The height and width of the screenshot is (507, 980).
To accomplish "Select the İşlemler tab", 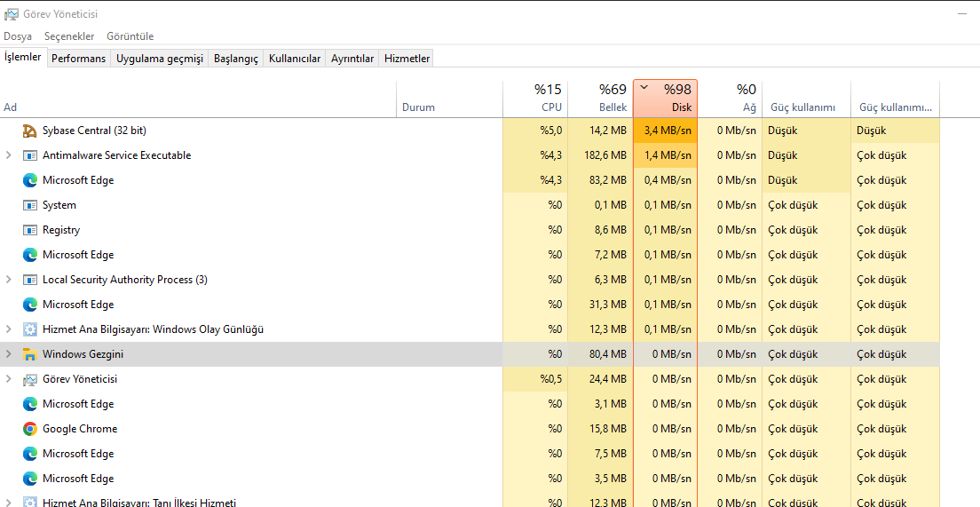I will click(x=23, y=58).
